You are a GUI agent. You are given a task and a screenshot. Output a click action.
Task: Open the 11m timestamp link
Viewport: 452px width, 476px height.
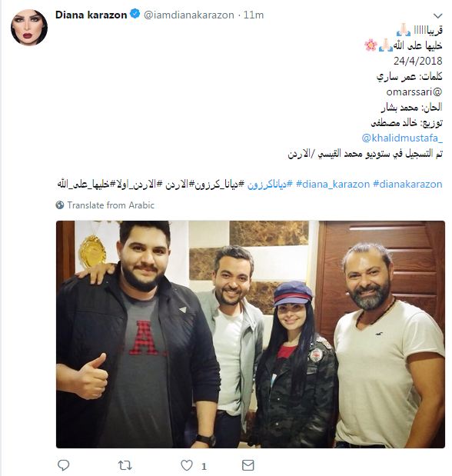pyautogui.click(x=254, y=15)
